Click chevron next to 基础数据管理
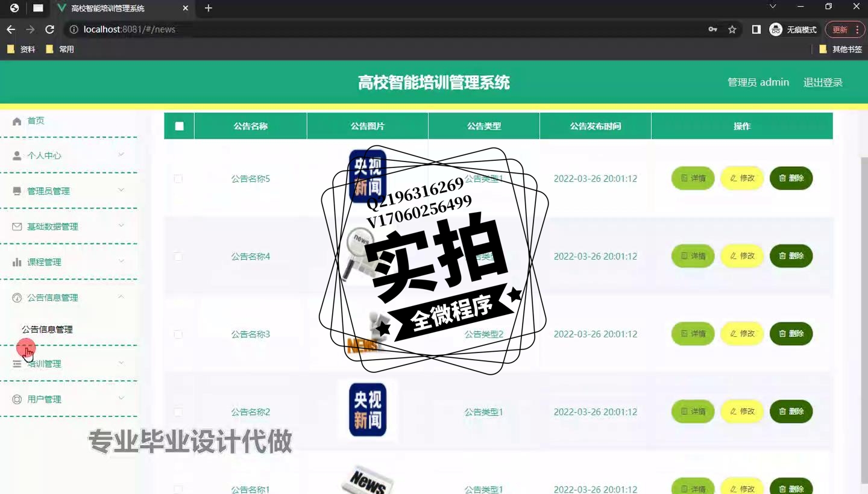This screenshot has width=868, height=494. click(121, 226)
